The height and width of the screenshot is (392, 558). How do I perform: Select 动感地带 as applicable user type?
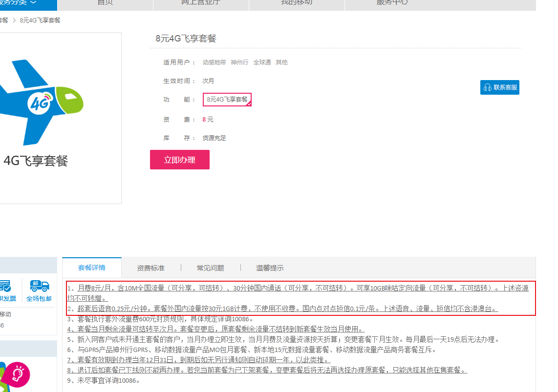click(x=214, y=62)
